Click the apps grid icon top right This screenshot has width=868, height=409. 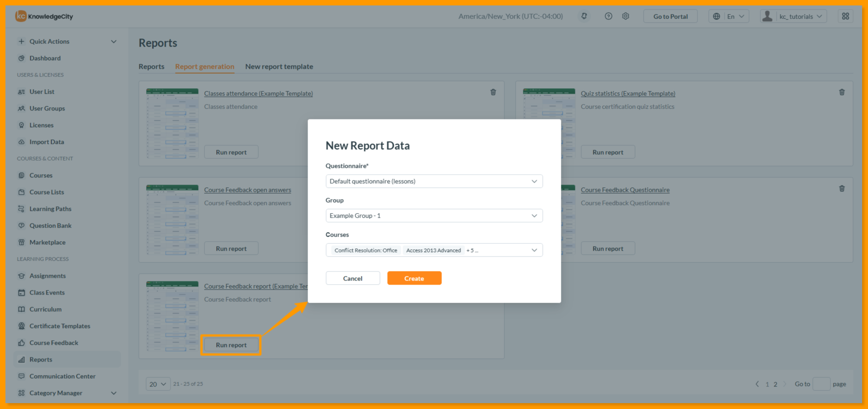845,16
